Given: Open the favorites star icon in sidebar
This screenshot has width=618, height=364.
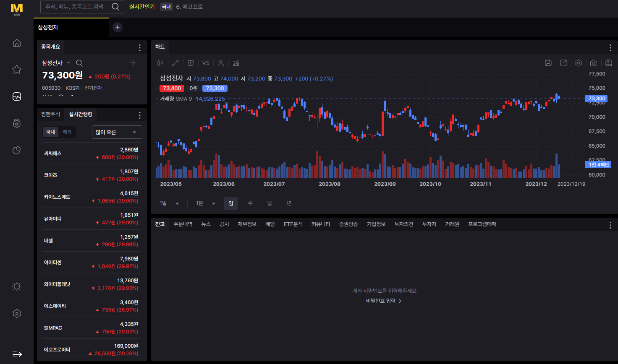Looking at the screenshot, I should (17, 70).
